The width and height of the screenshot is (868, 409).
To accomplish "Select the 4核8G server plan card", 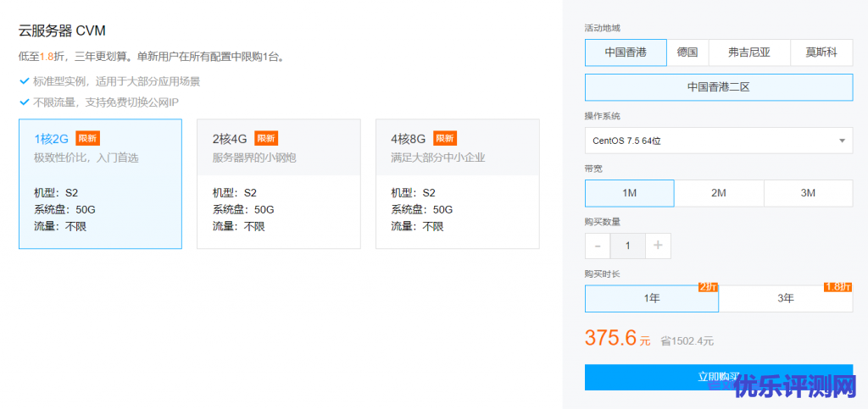I will click(457, 184).
